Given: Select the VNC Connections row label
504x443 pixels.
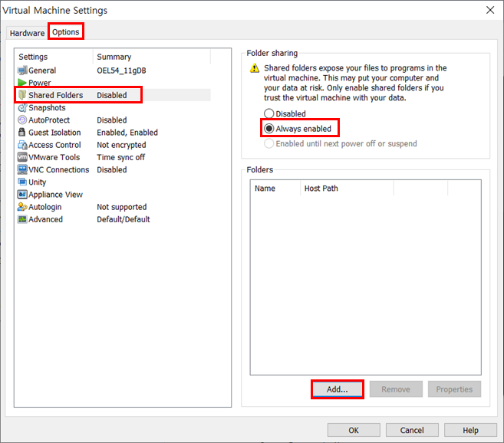Looking at the screenshot, I should (x=59, y=169).
